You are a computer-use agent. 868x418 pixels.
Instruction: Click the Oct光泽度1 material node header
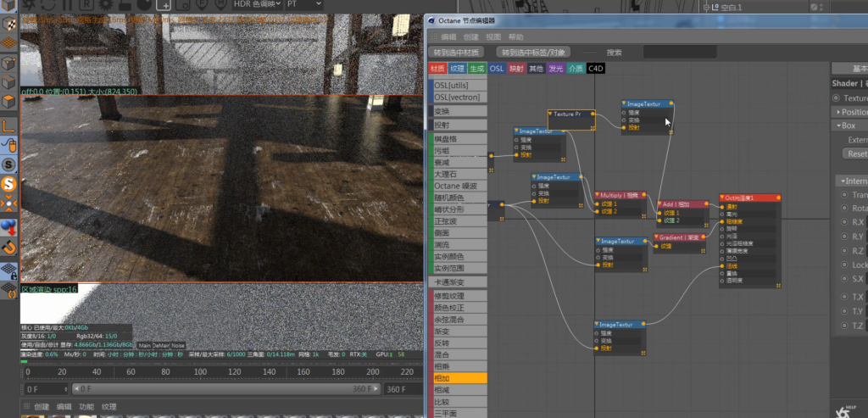click(x=749, y=198)
